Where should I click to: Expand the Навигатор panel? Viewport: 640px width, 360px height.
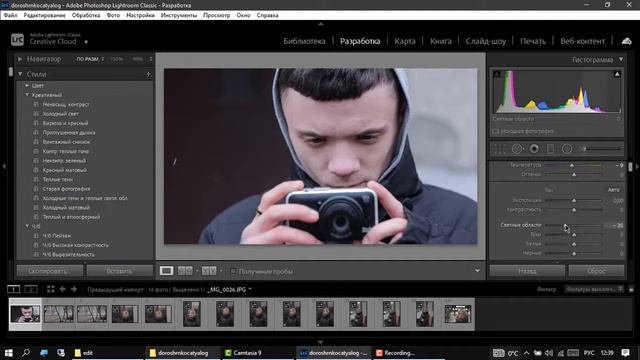[x=20, y=59]
